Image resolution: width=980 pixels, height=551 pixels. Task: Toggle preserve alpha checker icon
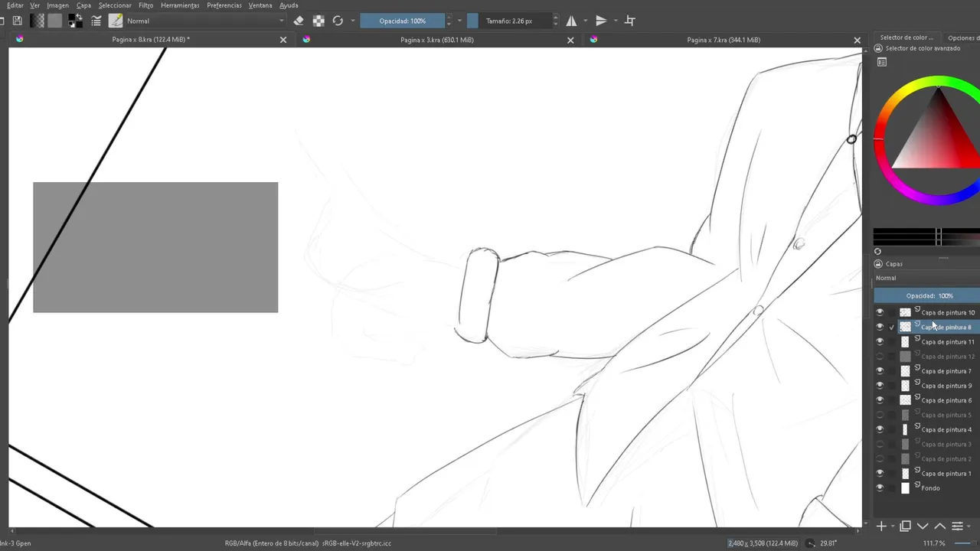click(318, 21)
